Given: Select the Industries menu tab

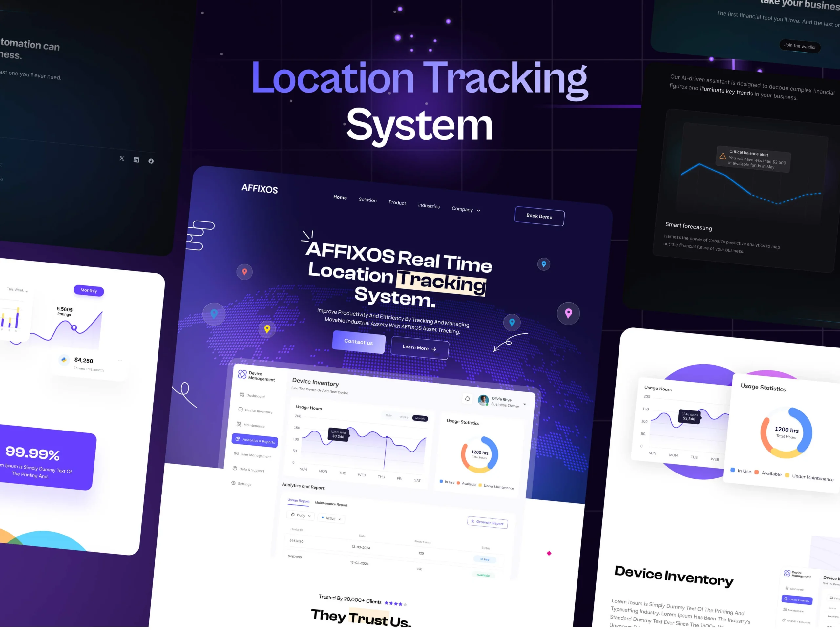Looking at the screenshot, I should (429, 206).
